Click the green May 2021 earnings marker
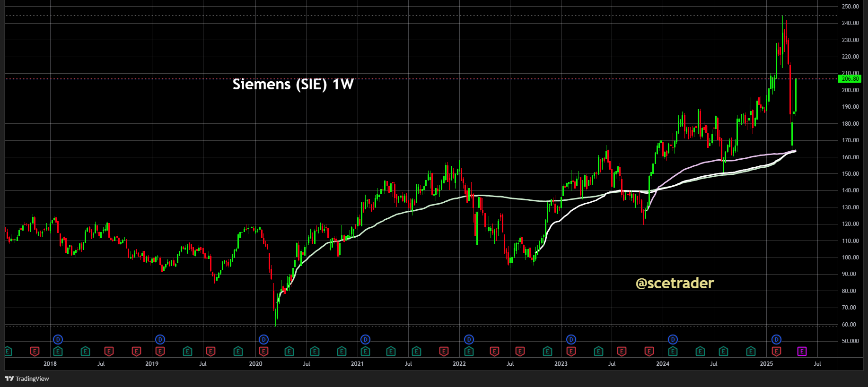The height and width of the screenshot is (387, 868). pos(391,351)
